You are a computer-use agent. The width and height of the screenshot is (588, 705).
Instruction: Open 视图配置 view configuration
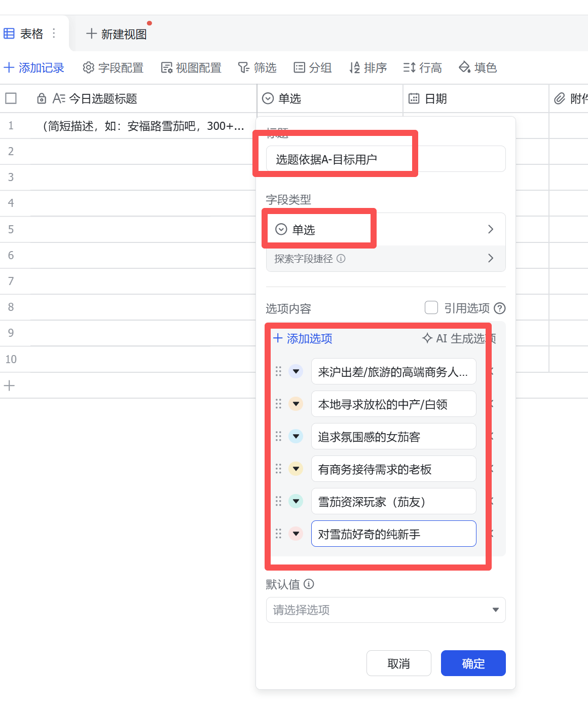[191, 68]
